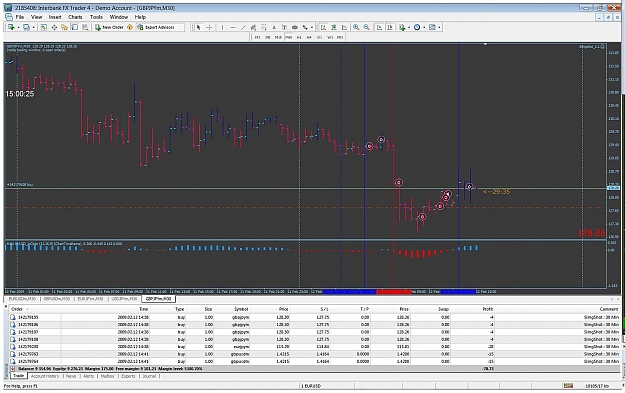Select the arrow Cursor tool
The width and height of the screenshot is (625, 393).
click(x=199, y=27)
